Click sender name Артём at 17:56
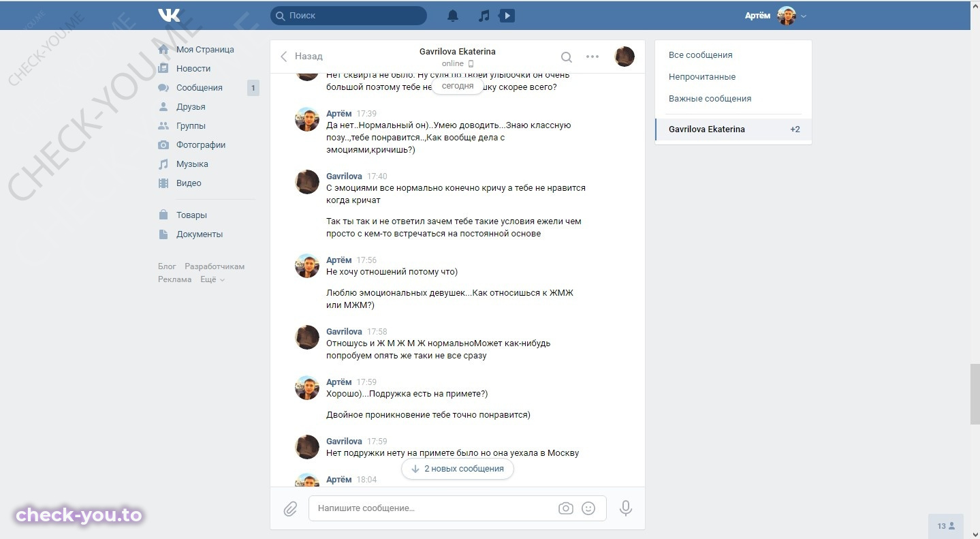This screenshot has width=980, height=539. pos(339,260)
